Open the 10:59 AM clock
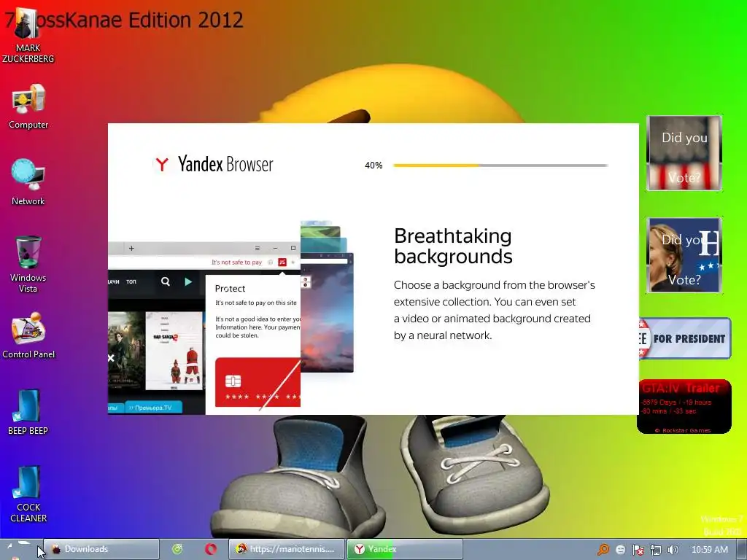The height and width of the screenshot is (560, 747). (x=709, y=550)
